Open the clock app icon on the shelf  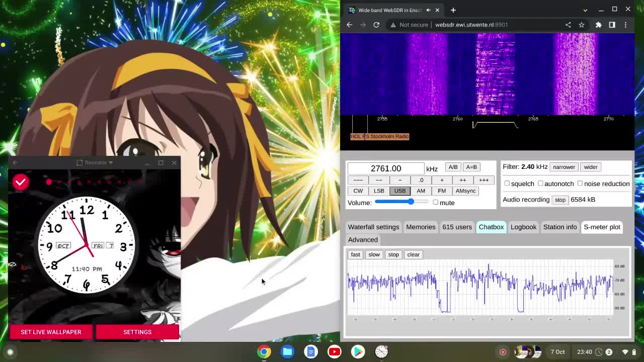point(381,352)
